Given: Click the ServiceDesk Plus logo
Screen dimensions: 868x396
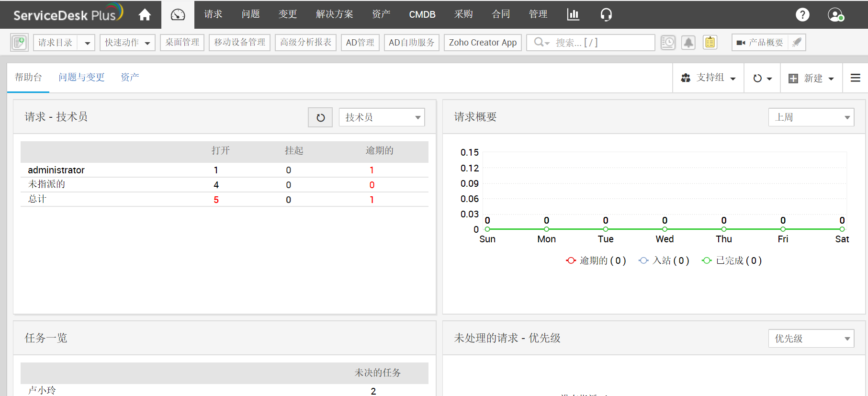Looking at the screenshot, I should tap(68, 13).
